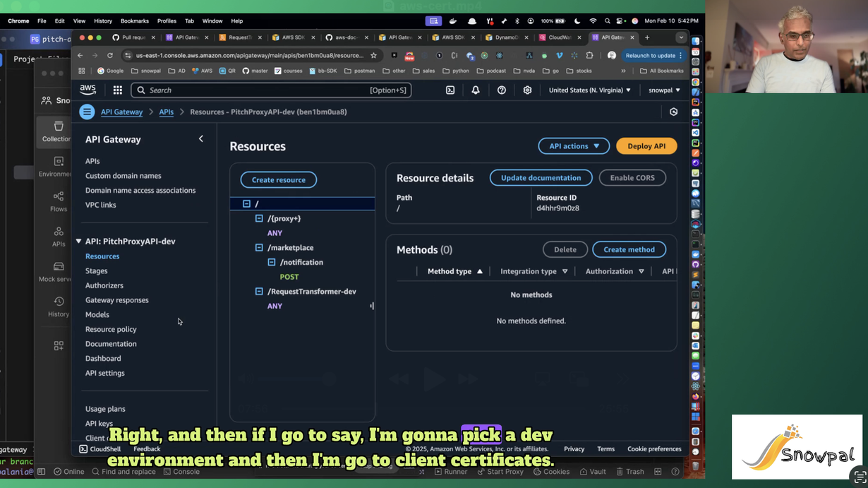Open Environments in the Postman sidebar
The width and height of the screenshot is (868, 488).
tap(56, 167)
